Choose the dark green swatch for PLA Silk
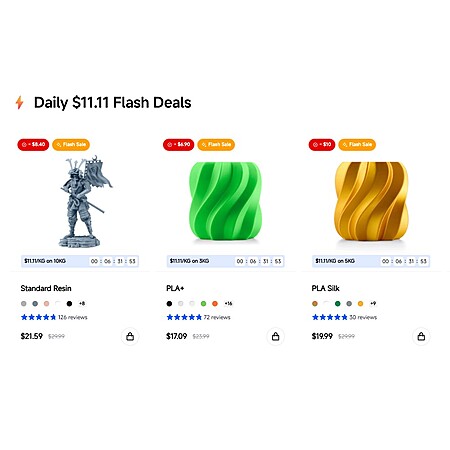The height and width of the screenshot is (450, 450). click(x=338, y=304)
